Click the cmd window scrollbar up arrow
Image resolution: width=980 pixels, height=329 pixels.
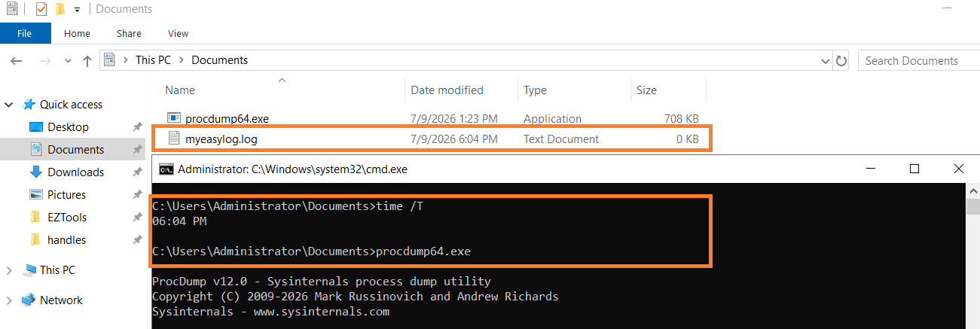coord(972,190)
